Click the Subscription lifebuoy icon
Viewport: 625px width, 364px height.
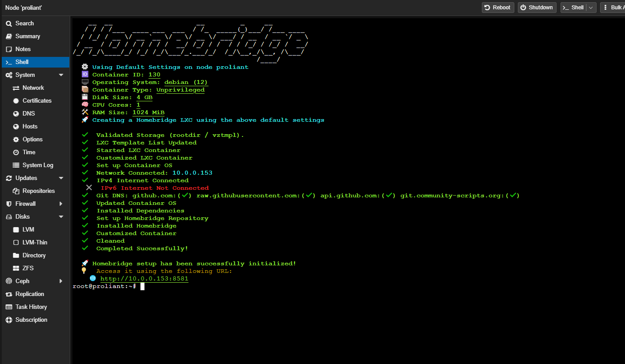pos(8,320)
